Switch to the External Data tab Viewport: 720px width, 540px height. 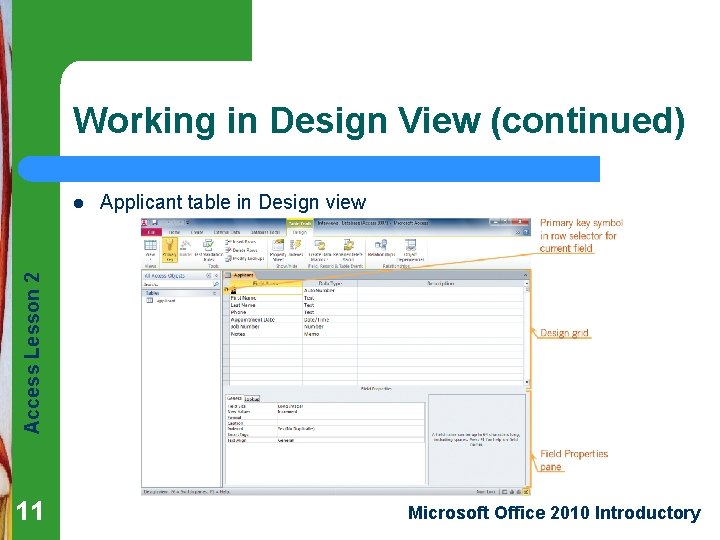click(227, 232)
